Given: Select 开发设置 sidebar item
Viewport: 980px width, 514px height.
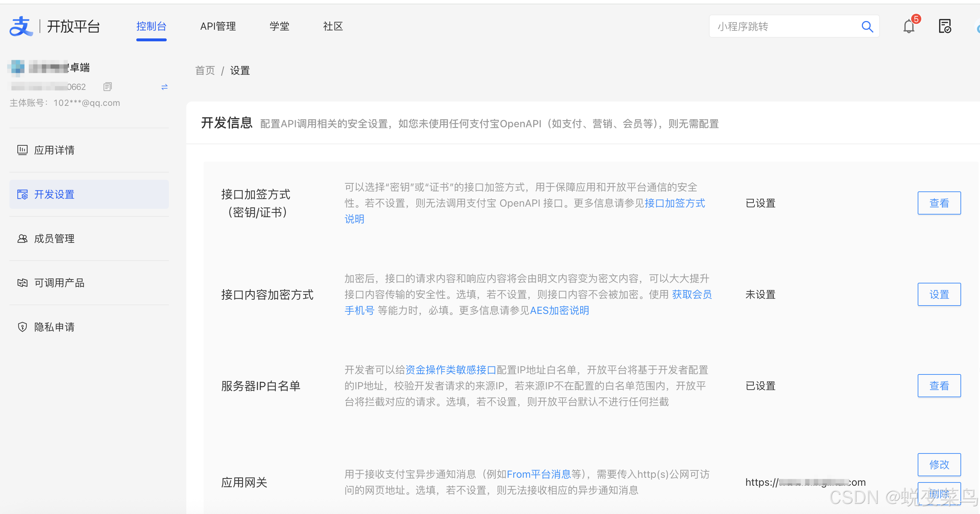Looking at the screenshot, I should [x=54, y=194].
